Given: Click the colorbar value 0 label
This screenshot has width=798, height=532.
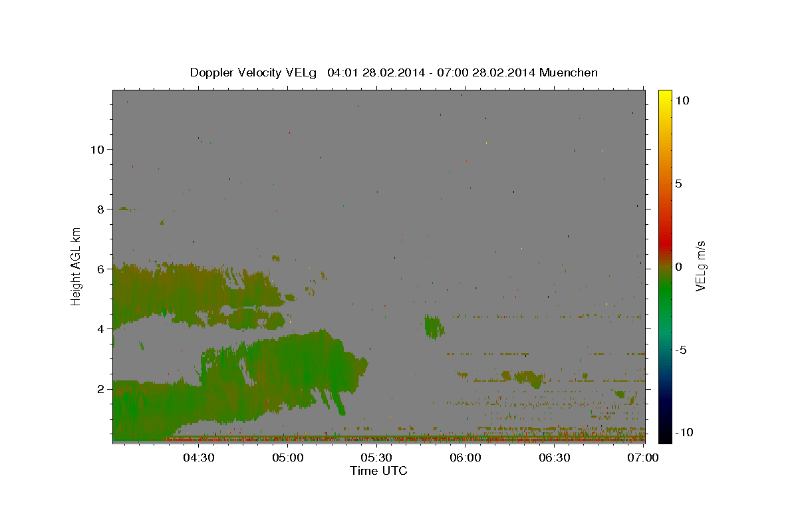Looking at the screenshot, I should point(678,267).
